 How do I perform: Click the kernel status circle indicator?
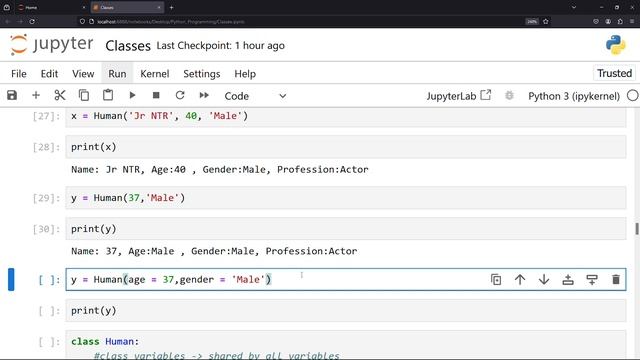pos(632,96)
